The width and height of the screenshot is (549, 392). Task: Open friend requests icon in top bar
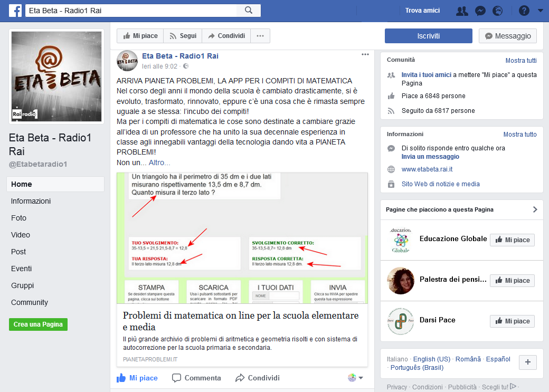(462, 11)
